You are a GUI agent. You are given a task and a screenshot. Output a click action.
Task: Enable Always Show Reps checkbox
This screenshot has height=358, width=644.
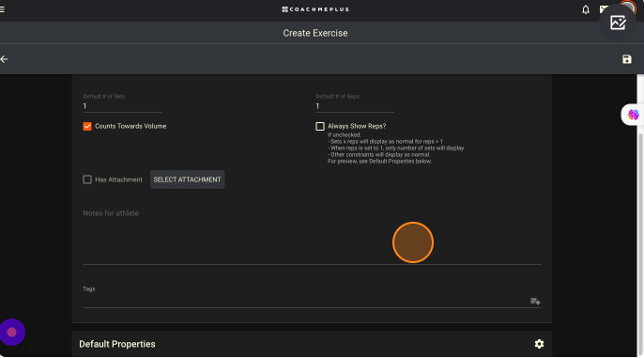pos(320,126)
